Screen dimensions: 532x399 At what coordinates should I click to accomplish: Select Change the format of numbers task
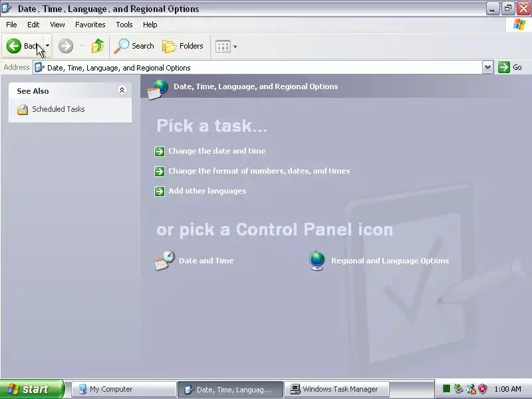pyautogui.click(x=259, y=171)
